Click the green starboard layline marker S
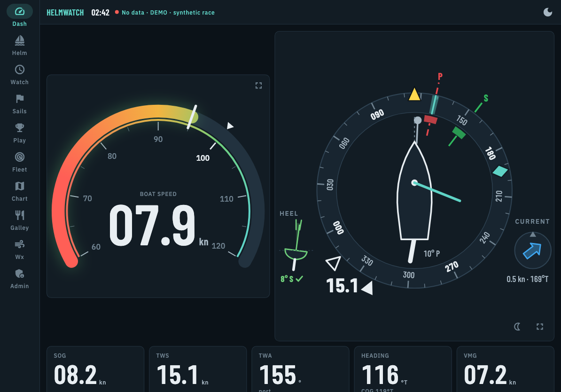The height and width of the screenshot is (392, 561). pyautogui.click(x=485, y=98)
